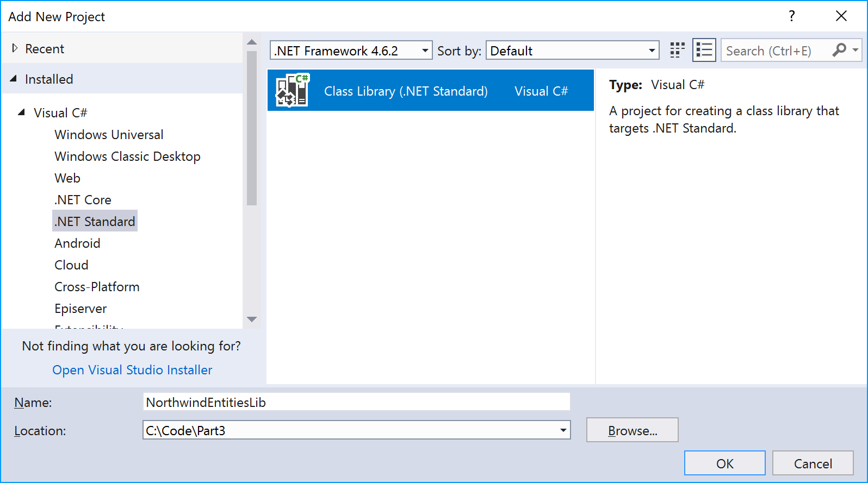The image size is (868, 483).
Task: Select Windows Classic Desktop category
Action: pos(127,156)
